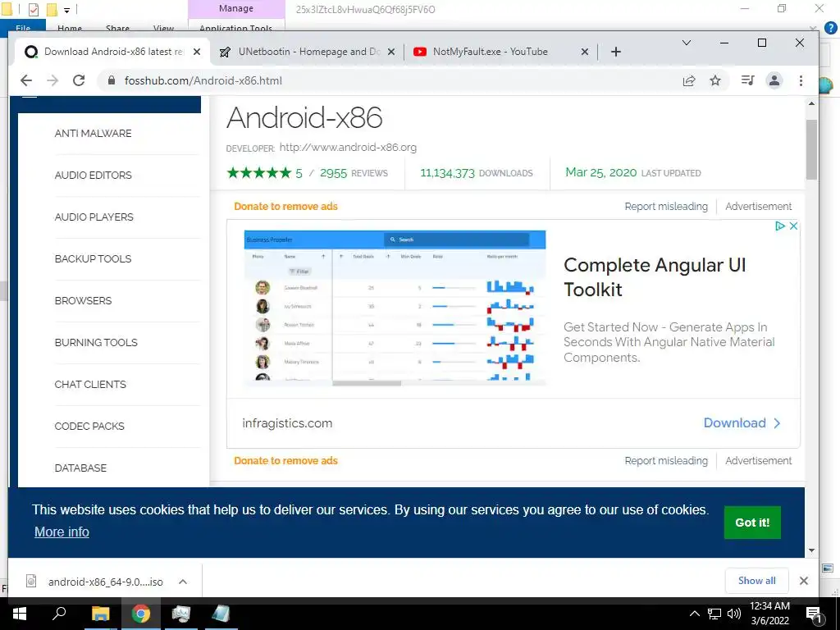Open taskbar search magnifier
The width and height of the screenshot is (840, 630).
pyautogui.click(x=59, y=614)
